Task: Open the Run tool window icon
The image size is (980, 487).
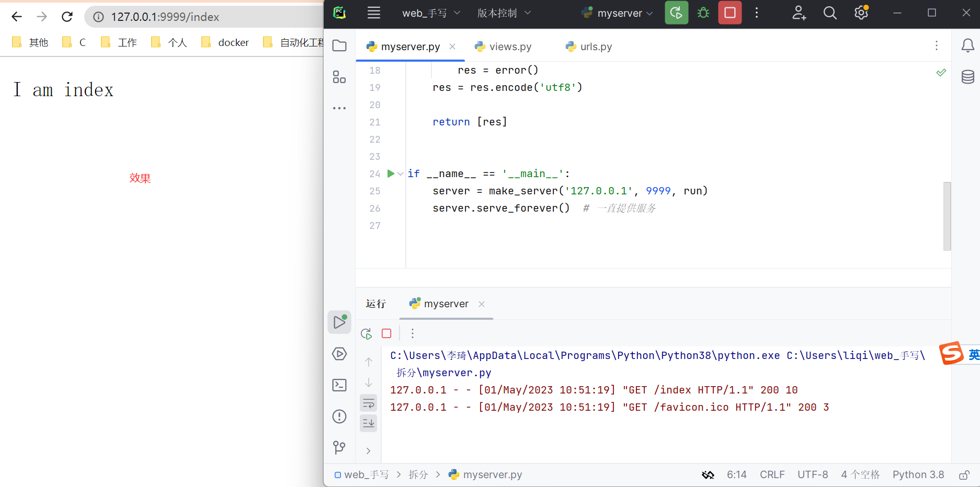Action: click(339, 322)
